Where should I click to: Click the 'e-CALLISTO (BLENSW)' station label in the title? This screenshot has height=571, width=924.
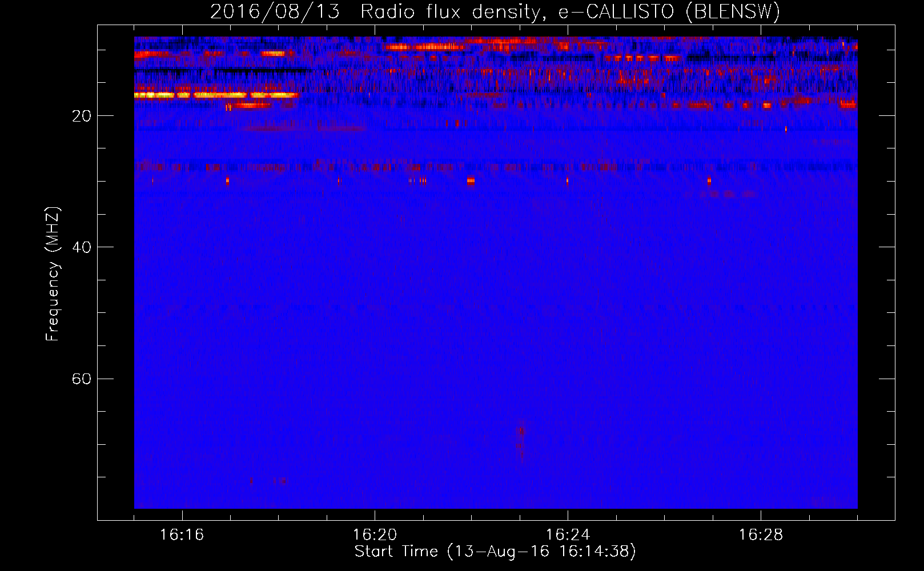pyautogui.click(x=669, y=12)
